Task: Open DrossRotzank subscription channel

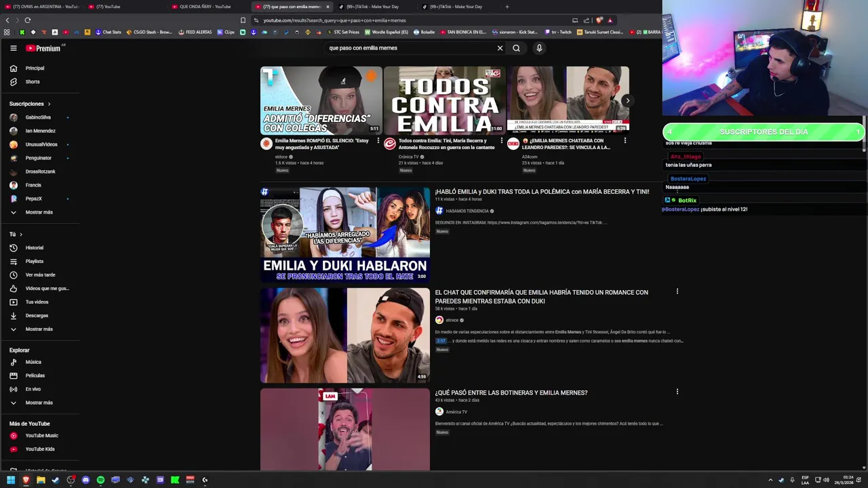Action: [x=39, y=171]
